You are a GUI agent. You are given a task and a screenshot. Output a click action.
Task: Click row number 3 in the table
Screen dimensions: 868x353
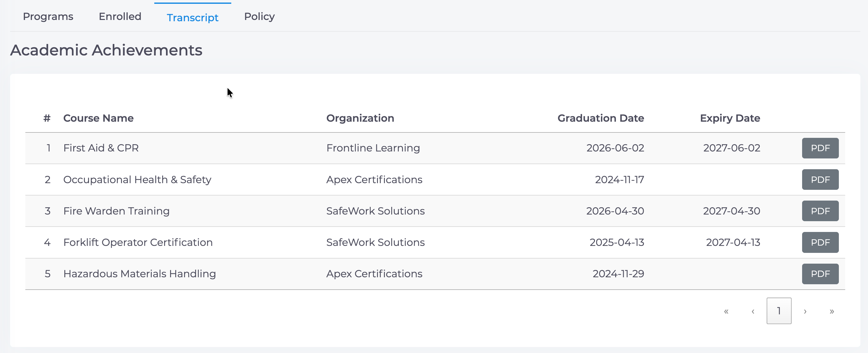pos(48,211)
